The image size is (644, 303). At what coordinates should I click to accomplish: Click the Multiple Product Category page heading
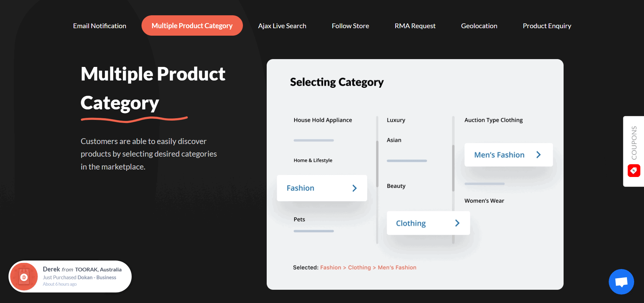coord(153,88)
